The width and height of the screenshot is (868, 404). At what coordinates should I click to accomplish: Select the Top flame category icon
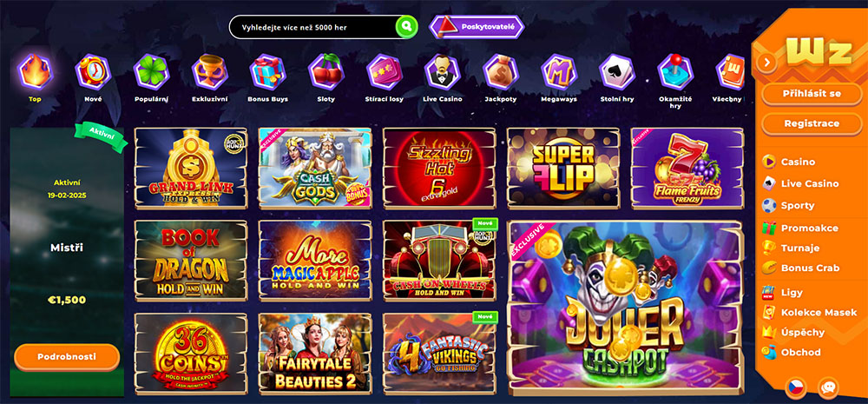point(36,72)
